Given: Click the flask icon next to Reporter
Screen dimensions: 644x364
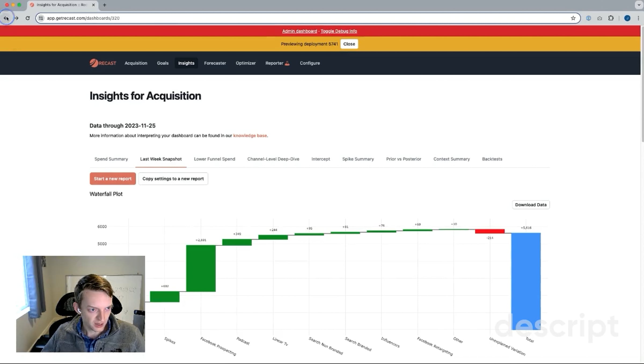Looking at the screenshot, I should 287,63.
